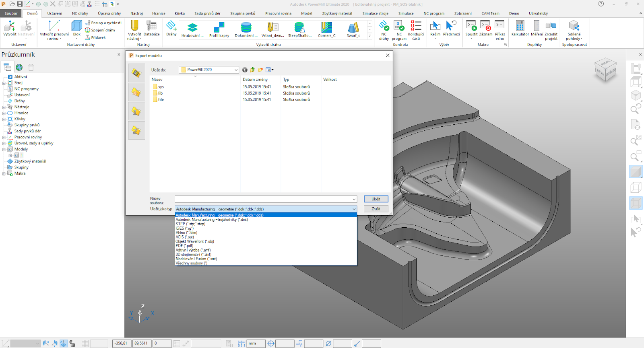Viewport: 644px width, 348px height.
Task: Select IGES (*.ig*) file type
Action: point(266,229)
